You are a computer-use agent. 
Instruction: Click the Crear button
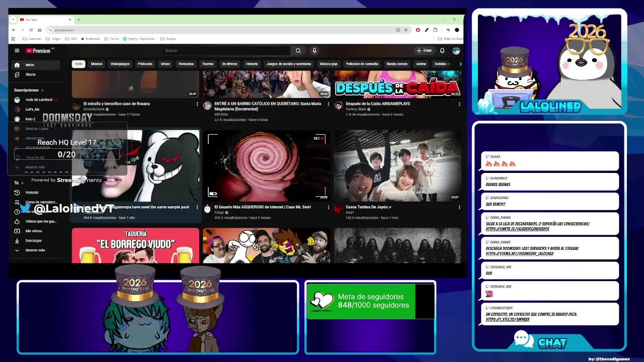tap(424, 50)
